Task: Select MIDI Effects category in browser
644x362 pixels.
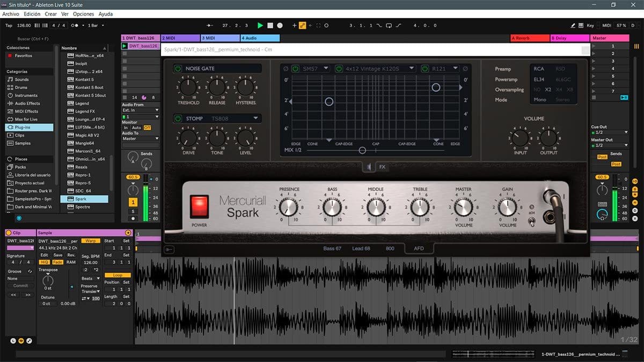Action: 26,112
